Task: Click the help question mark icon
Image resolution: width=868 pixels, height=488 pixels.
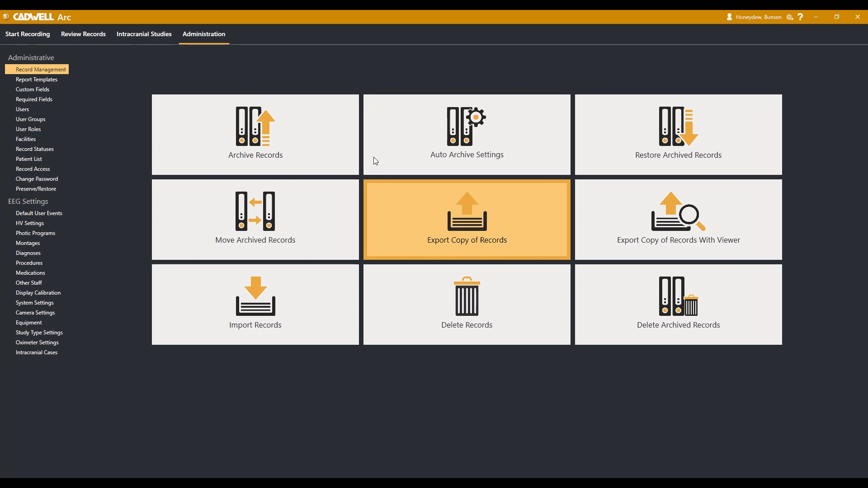Action: point(801,17)
